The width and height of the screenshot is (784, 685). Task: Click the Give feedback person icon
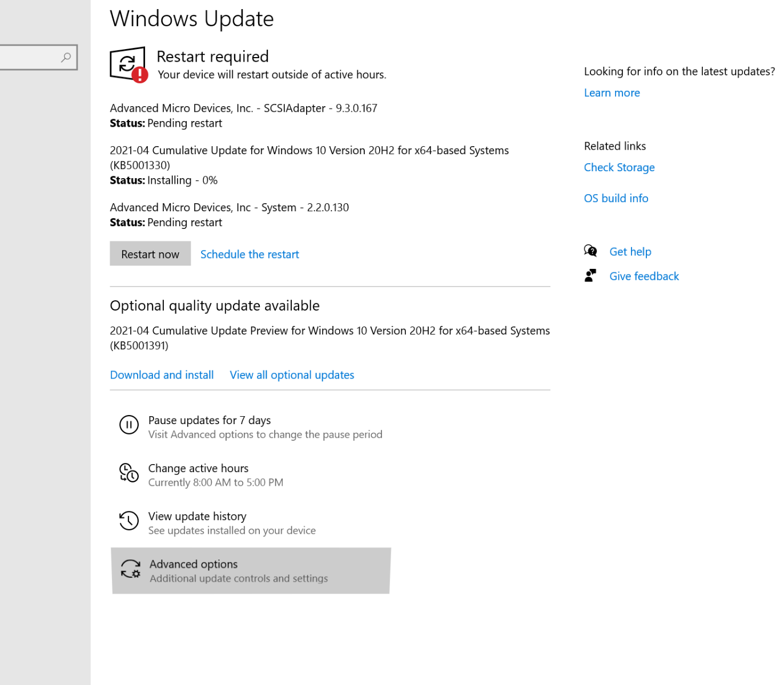[x=590, y=276]
